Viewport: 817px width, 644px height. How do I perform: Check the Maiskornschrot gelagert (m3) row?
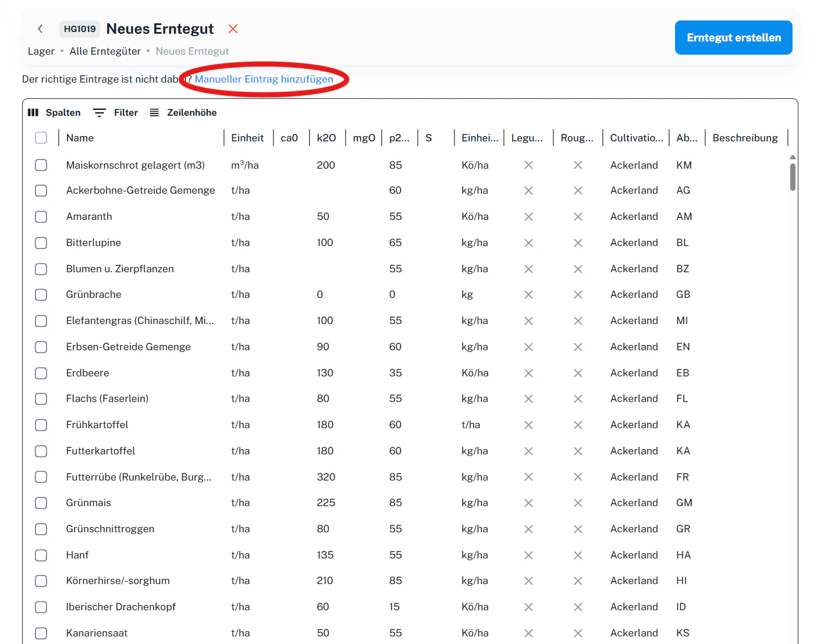pyautogui.click(x=41, y=165)
